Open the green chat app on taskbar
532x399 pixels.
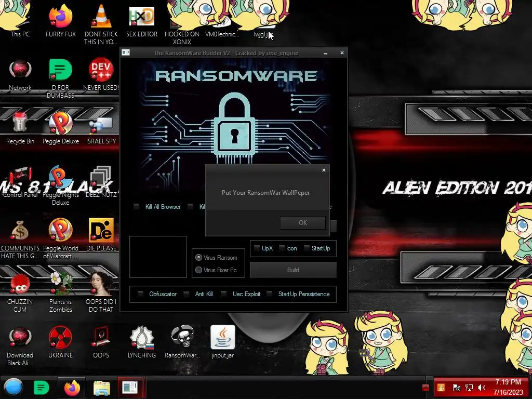click(41, 388)
